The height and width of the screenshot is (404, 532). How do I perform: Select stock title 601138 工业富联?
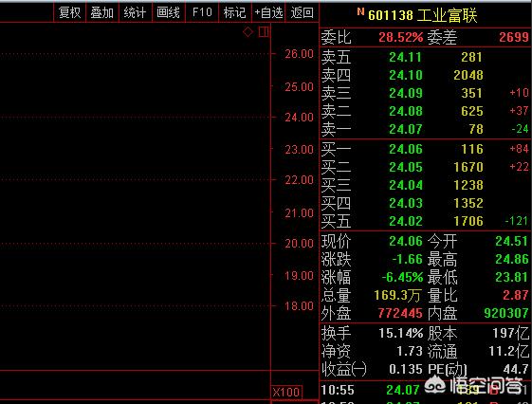point(422,15)
